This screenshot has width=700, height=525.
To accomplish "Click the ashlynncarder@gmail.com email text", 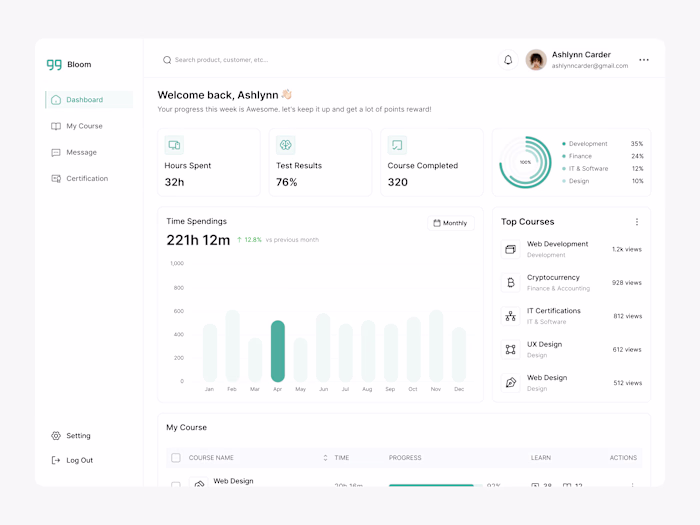I will (590, 66).
